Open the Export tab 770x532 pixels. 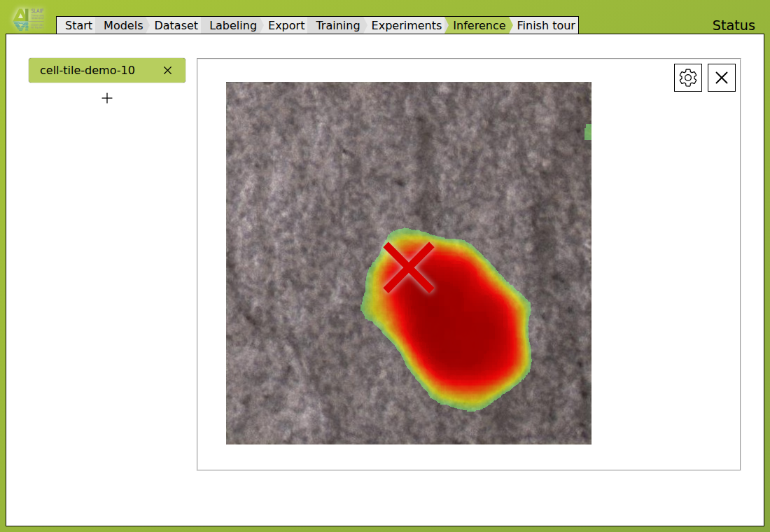click(286, 25)
